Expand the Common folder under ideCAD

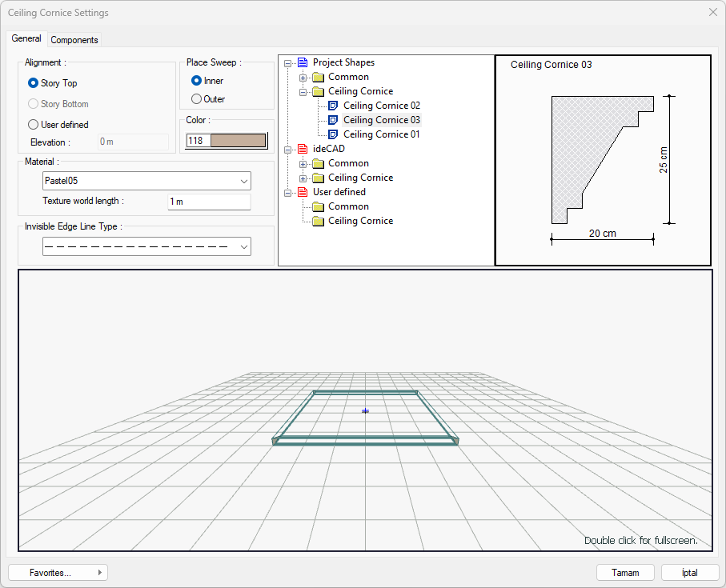pyautogui.click(x=303, y=163)
